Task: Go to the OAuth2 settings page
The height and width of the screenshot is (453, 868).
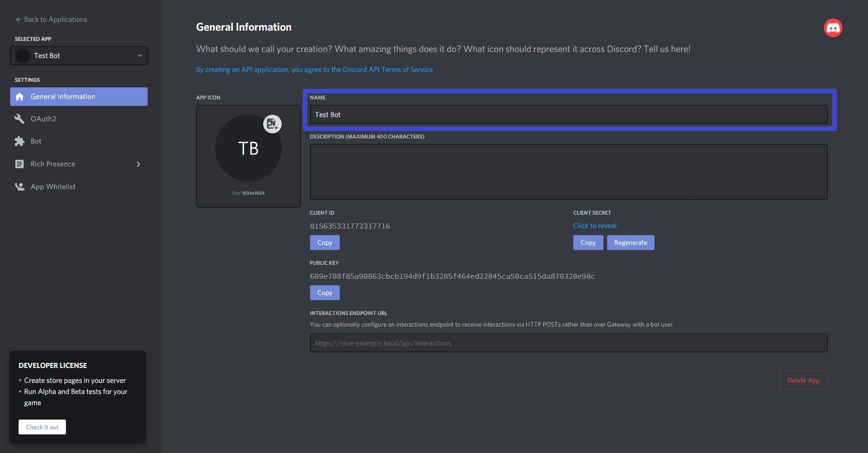Action: 79,119
